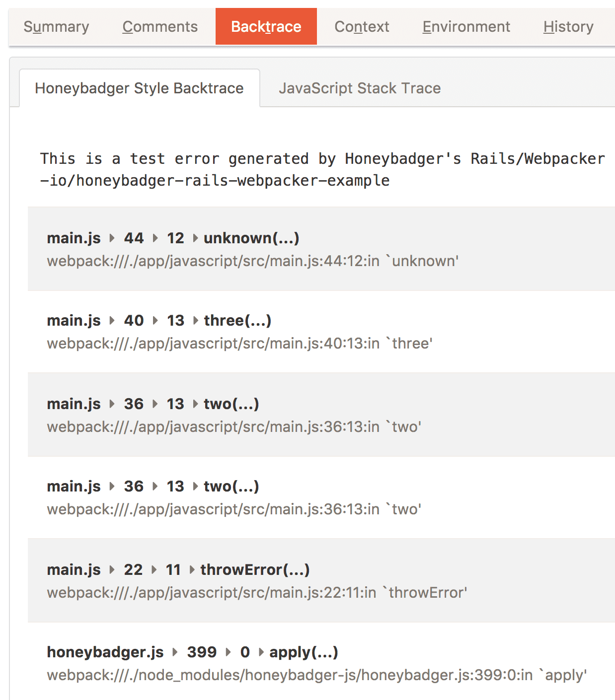Expand the throwError(...) stack frame

click(255, 570)
